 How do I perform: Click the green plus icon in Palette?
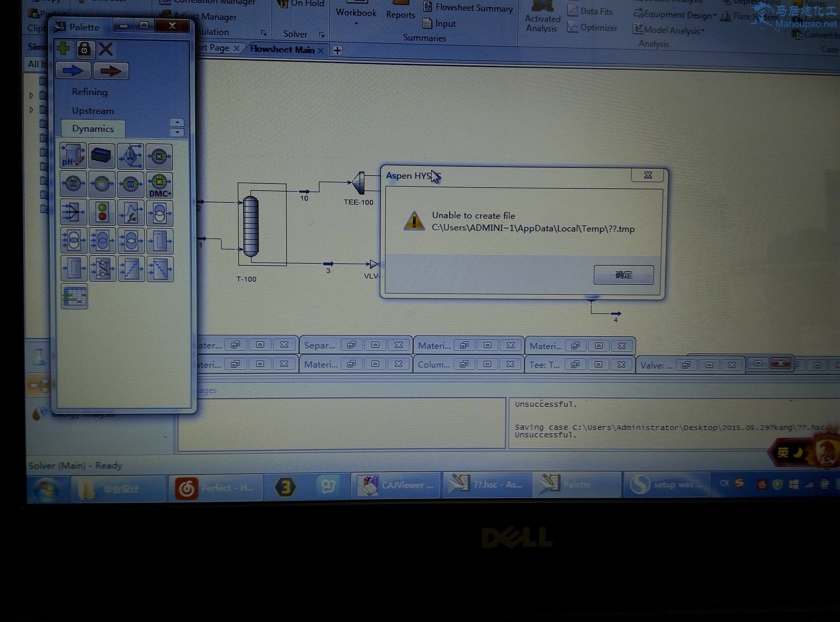(63, 49)
